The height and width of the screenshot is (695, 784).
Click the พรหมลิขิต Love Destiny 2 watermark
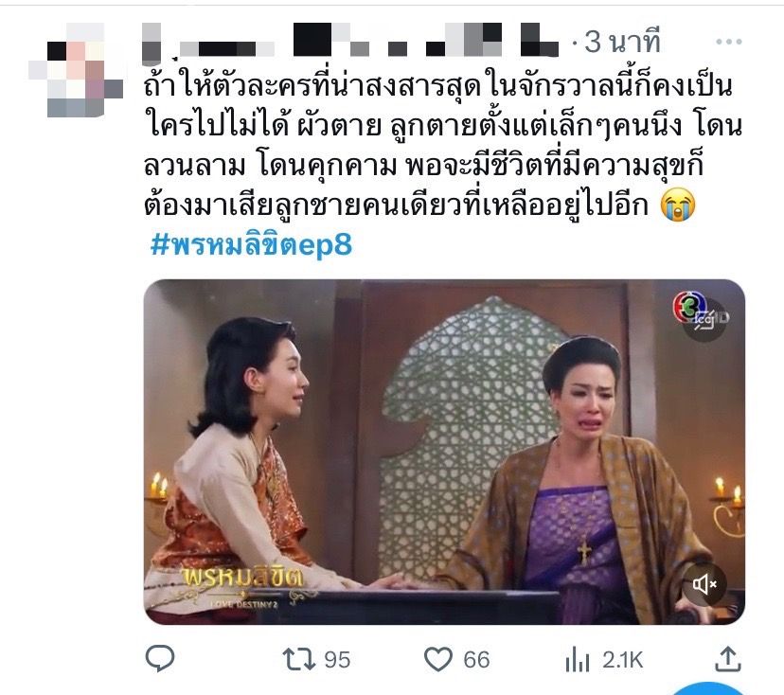pyautogui.click(x=242, y=587)
